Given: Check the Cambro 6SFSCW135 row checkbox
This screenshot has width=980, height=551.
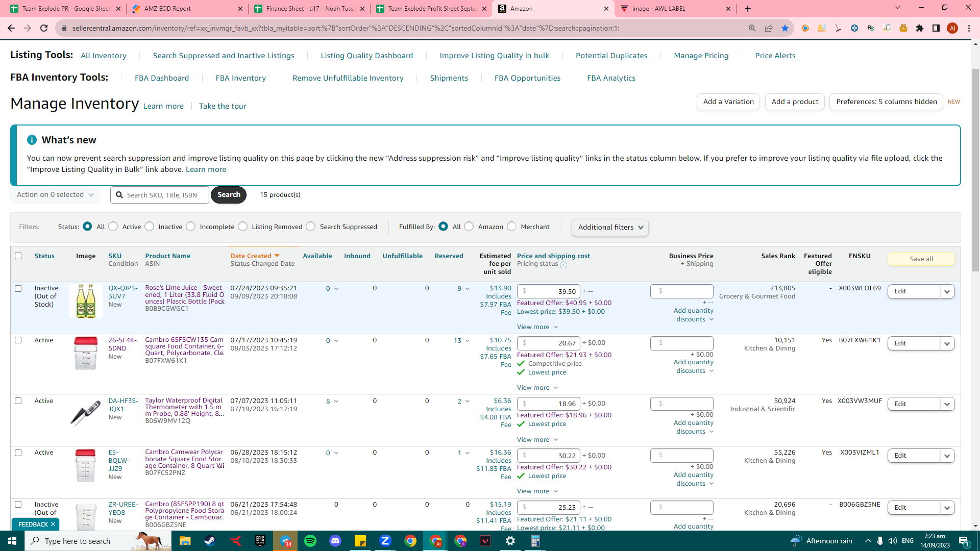Looking at the screenshot, I should (18, 340).
